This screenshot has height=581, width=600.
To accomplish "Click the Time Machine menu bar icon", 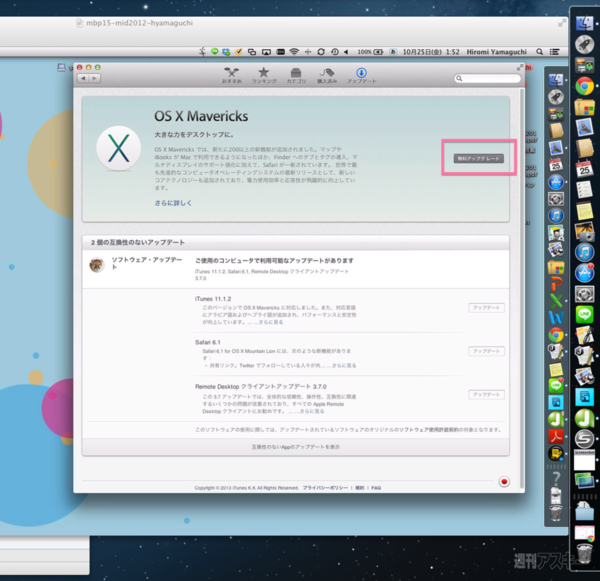I will [x=335, y=52].
